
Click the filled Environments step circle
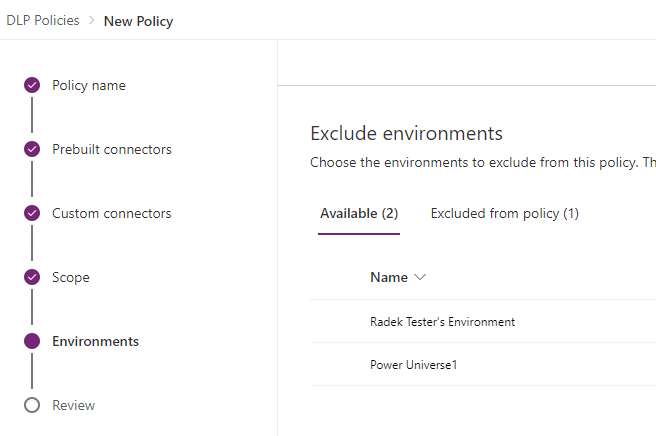tap(32, 341)
